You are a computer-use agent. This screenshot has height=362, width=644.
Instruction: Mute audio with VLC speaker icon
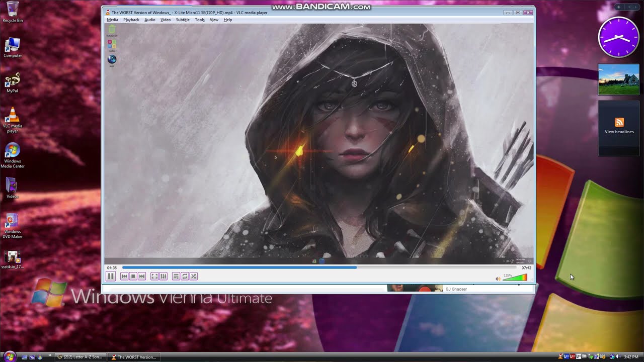[498, 279]
